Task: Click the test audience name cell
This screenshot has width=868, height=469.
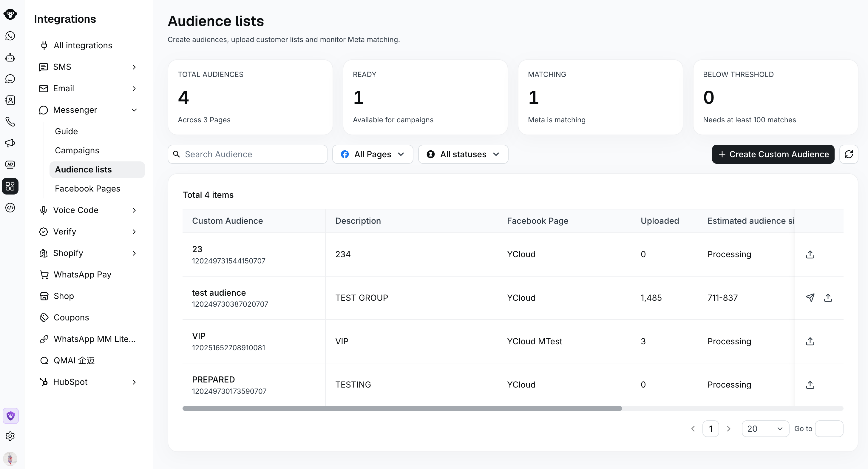Action: click(x=254, y=298)
